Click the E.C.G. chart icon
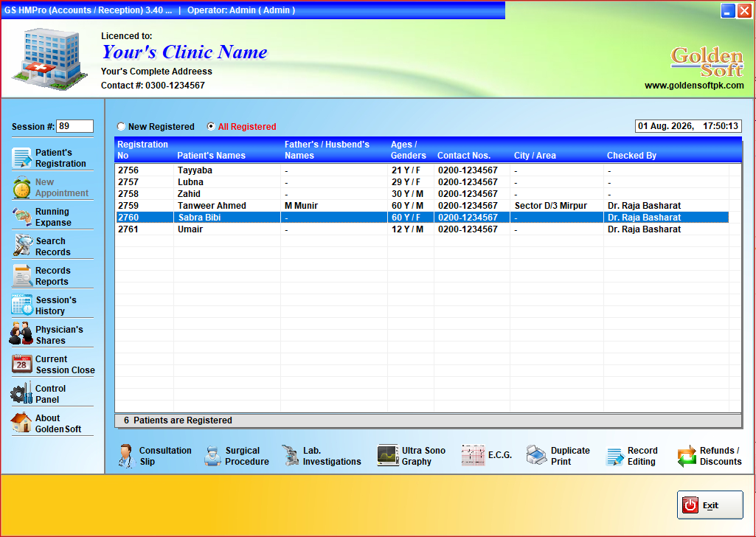This screenshot has width=756, height=537. [x=473, y=456]
